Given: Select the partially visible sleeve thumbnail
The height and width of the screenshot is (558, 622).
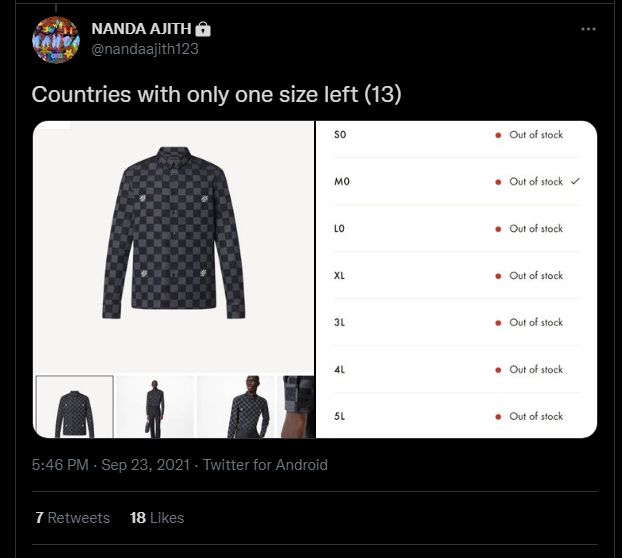Looking at the screenshot, I should (297, 406).
